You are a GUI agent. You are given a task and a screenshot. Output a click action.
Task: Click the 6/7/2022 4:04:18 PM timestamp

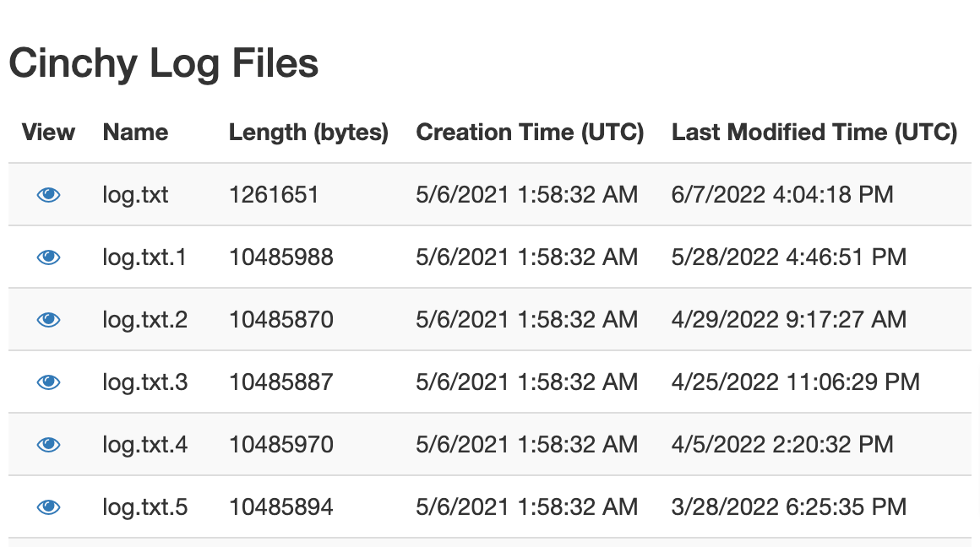click(781, 195)
